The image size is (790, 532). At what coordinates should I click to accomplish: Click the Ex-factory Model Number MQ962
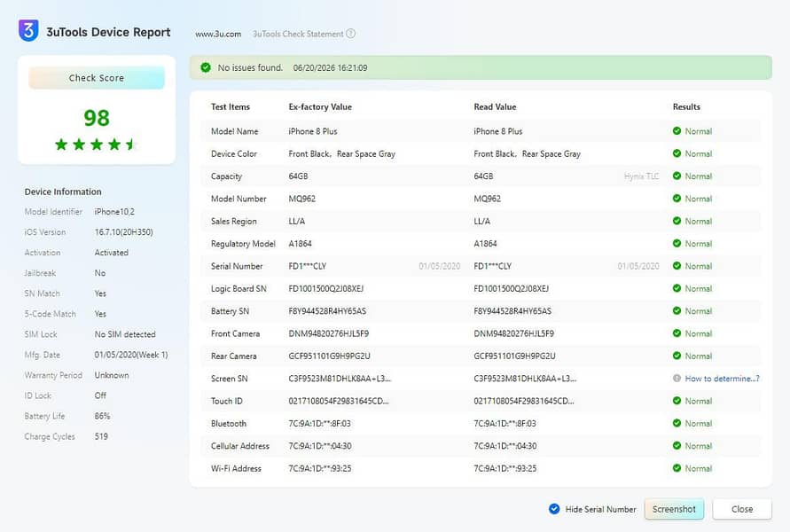point(301,199)
